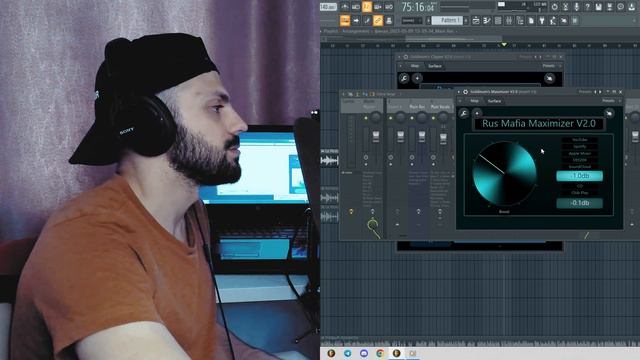This screenshot has width=640, height=360.
Task: Open Presets dropdown in Maximizer tab row
Action: [608, 100]
